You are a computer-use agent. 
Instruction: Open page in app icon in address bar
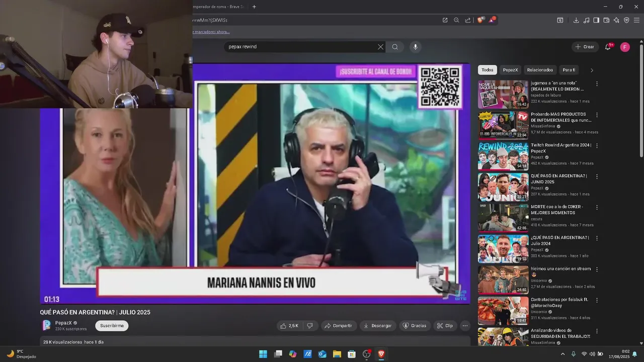point(445,20)
